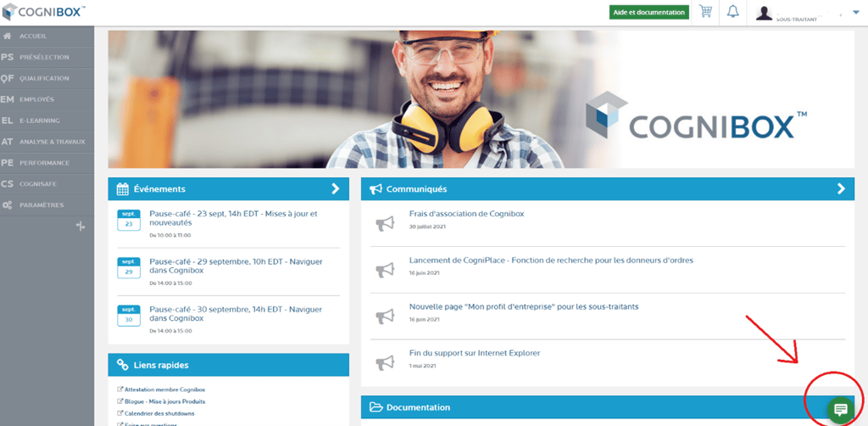Open Cognisafe sidebar section

[x=47, y=184]
